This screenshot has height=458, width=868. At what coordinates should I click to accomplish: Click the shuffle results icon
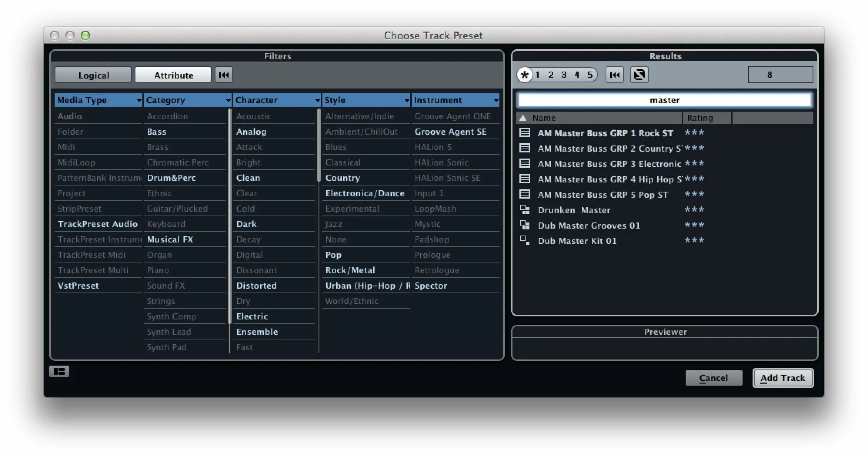click(639, 75)
